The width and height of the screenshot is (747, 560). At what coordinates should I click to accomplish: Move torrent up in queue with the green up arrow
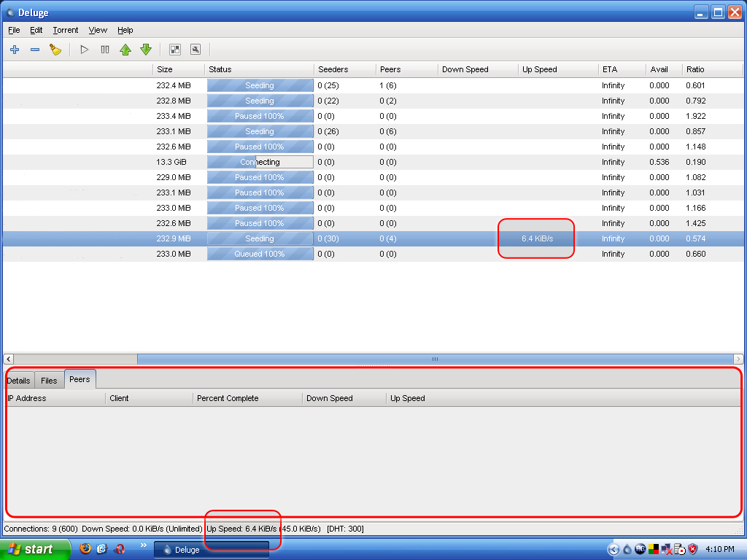point(125,50)
